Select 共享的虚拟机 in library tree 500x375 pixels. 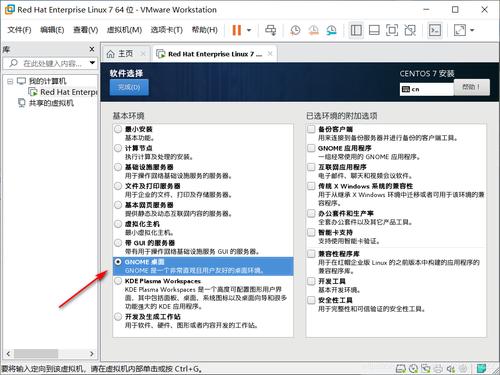coord(46,103)
